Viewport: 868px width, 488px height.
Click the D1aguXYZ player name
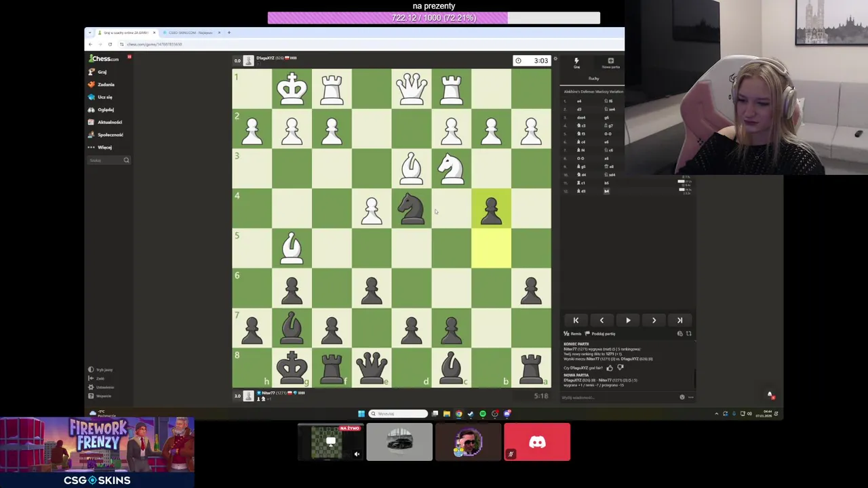coord(264,58)
